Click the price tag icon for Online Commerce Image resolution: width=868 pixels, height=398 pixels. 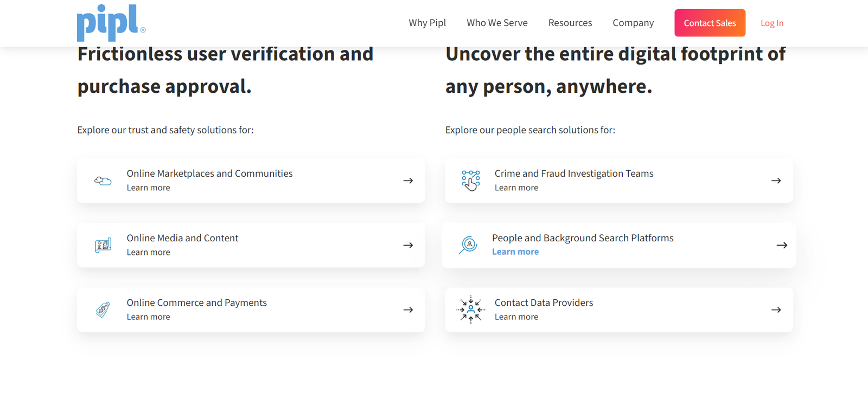pos(103,310)
